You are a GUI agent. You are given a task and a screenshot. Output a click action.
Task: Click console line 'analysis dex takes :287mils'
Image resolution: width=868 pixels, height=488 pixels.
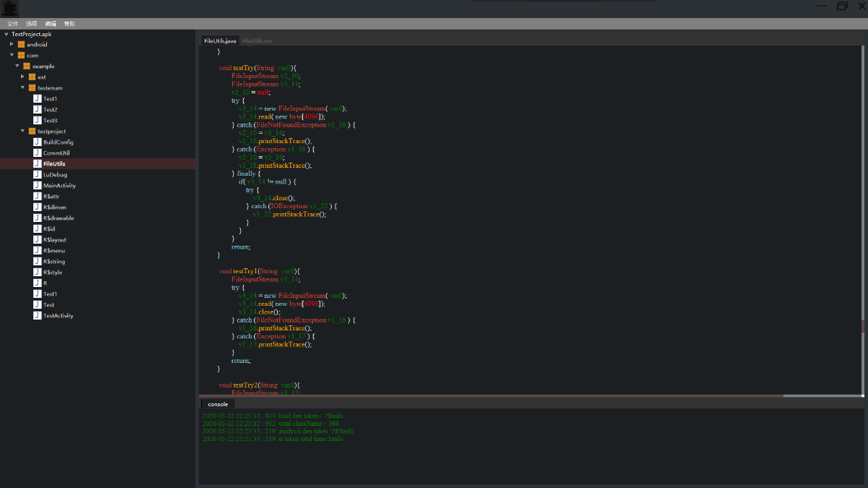(278, 431)
